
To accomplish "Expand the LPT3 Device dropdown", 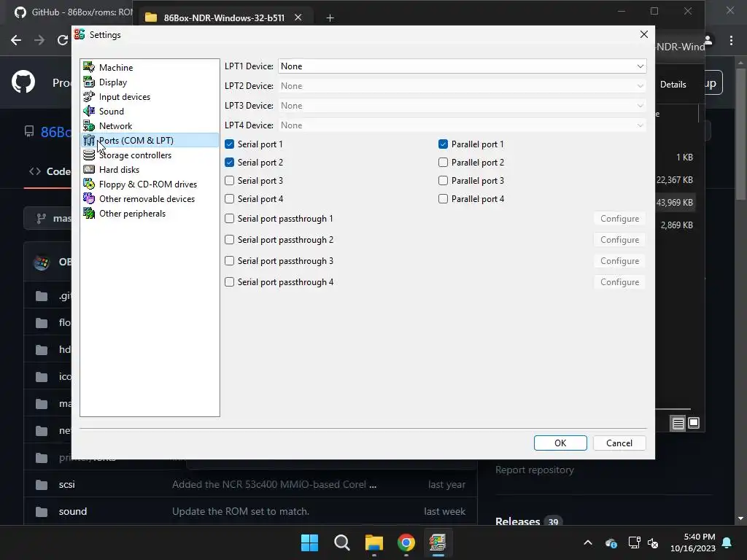I will coord(462,105).
